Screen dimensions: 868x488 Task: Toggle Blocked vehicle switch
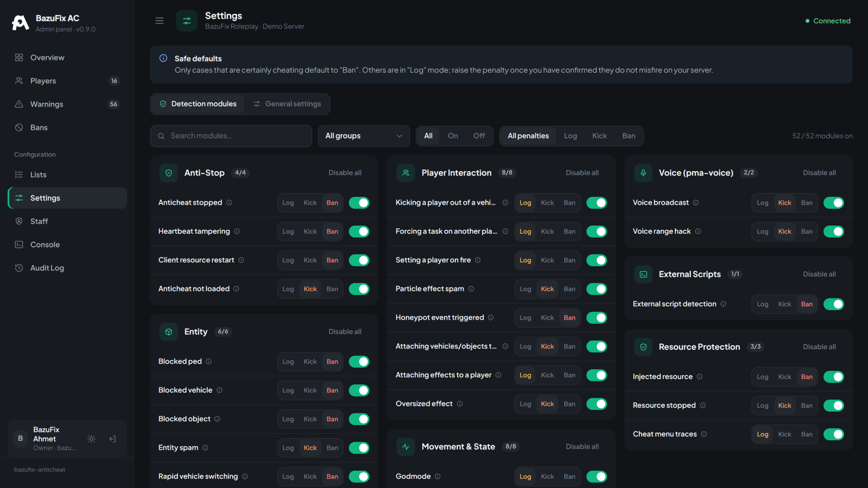(x=359, y=390)
